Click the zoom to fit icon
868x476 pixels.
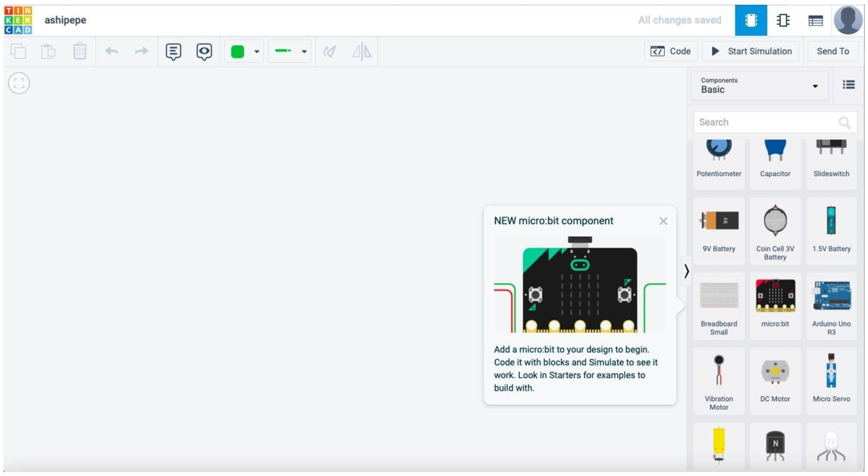19,83
